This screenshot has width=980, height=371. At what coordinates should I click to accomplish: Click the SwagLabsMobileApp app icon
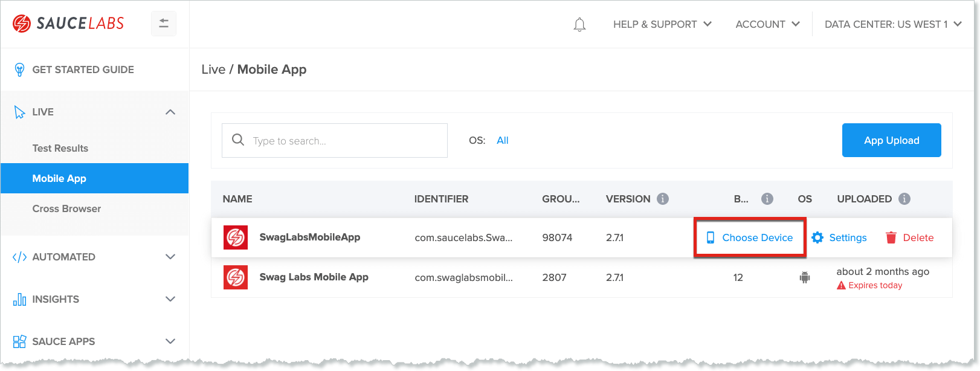tap(236, 237)
